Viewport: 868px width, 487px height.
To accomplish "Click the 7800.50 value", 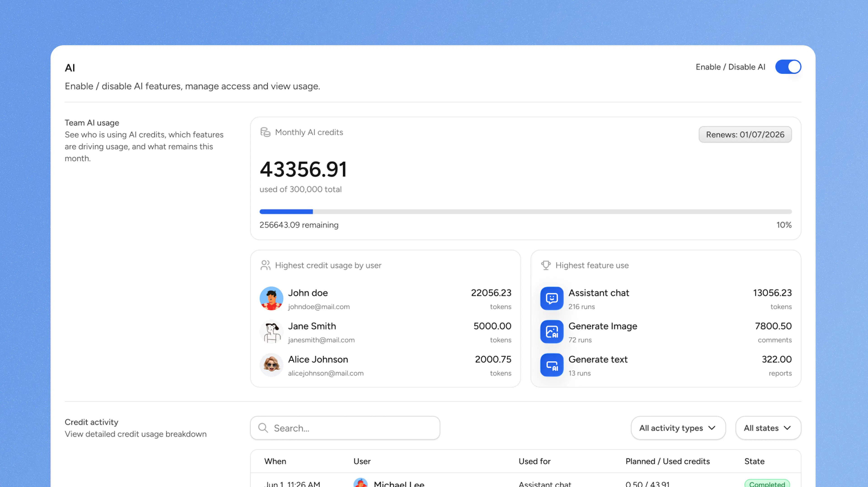I will tap(773, 326).
